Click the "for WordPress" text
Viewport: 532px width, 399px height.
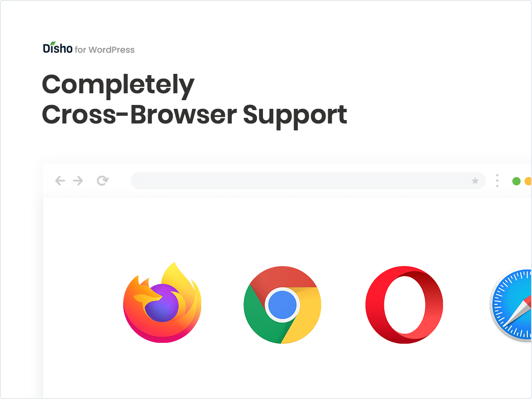[104, 50]
